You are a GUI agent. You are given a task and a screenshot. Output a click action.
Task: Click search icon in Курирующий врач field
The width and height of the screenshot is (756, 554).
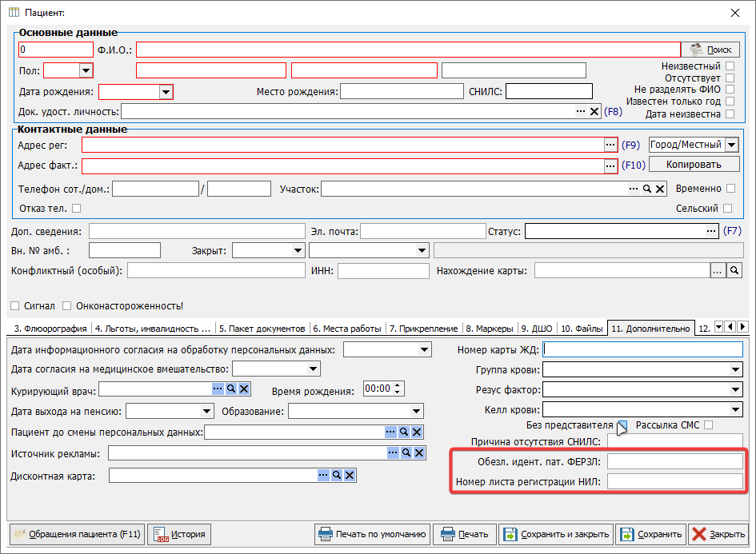pyautogui.click(x=231, y=389)
